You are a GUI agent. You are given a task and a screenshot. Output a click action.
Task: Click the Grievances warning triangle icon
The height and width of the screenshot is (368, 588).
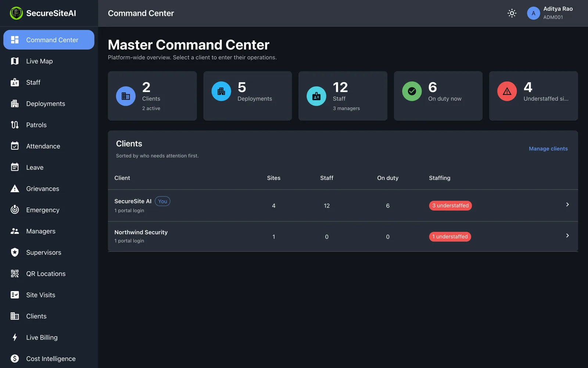(x=15, y=189)
